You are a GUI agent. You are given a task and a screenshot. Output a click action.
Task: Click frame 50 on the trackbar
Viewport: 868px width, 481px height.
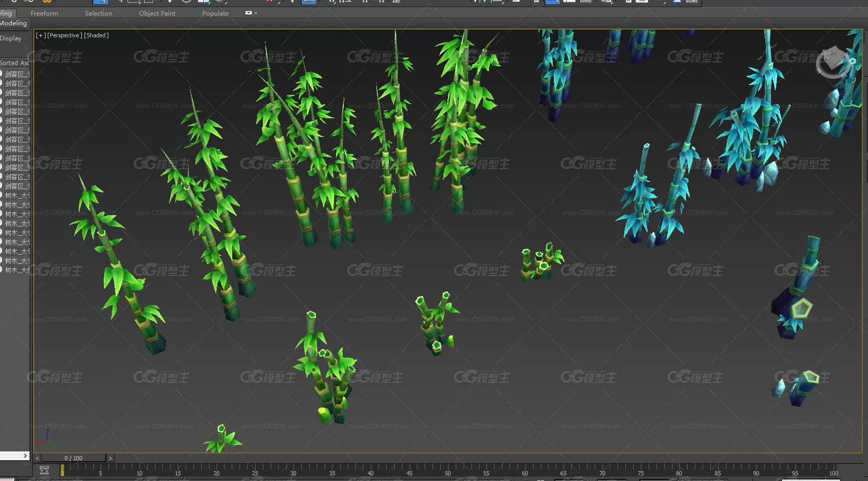click(x=447, y=473)
